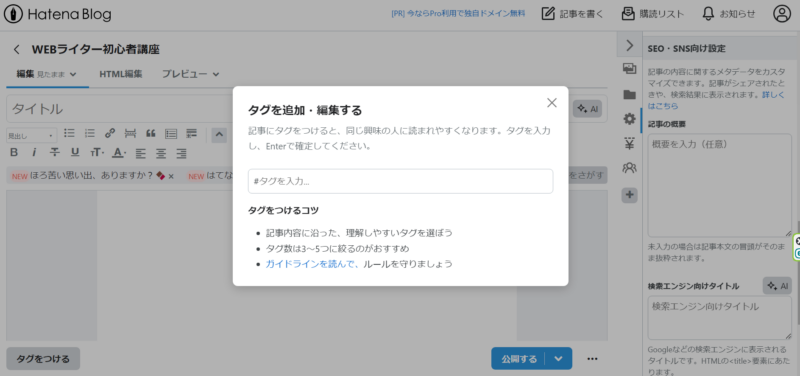
Task: Click the SEO・SNS向け設定 panel header
Action: [718, 48]
